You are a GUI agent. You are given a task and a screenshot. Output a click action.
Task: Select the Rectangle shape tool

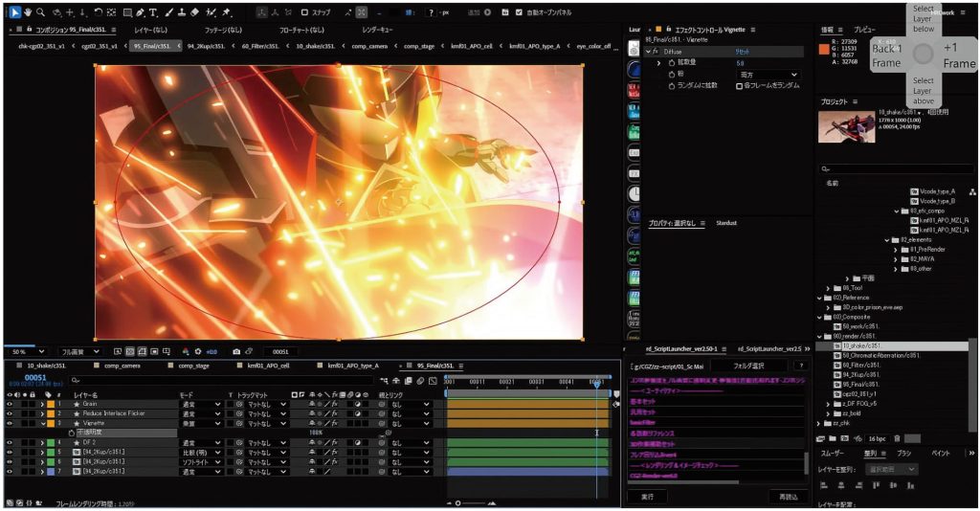pos(127,11)
